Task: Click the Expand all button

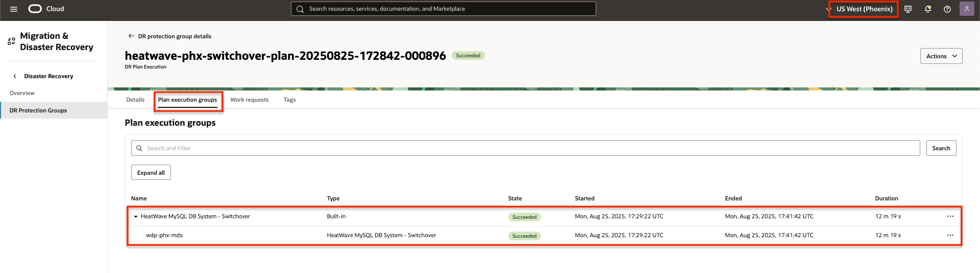Action: (151, 173)
